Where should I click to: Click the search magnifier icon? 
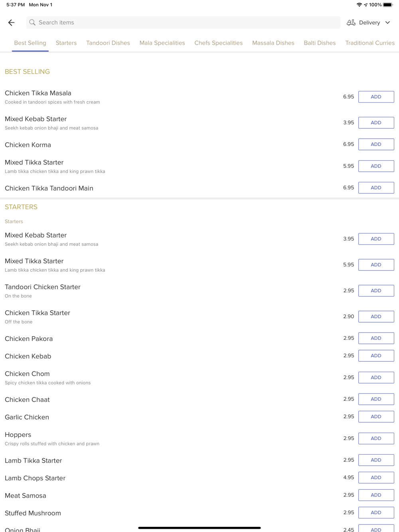(32, 23)
